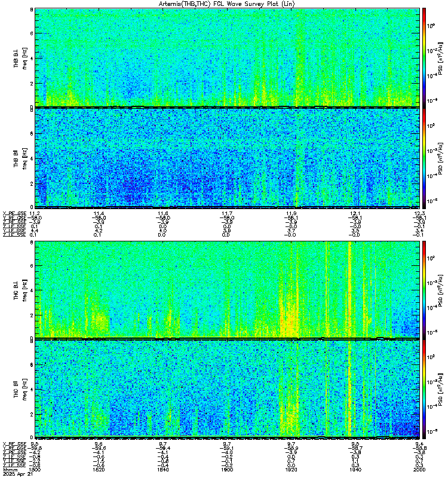Click the 'THB B∥ freq [Hz]' axis label
Image resolution: width=448 pixels, height=478 pixels.
click(x=20, y=158)
